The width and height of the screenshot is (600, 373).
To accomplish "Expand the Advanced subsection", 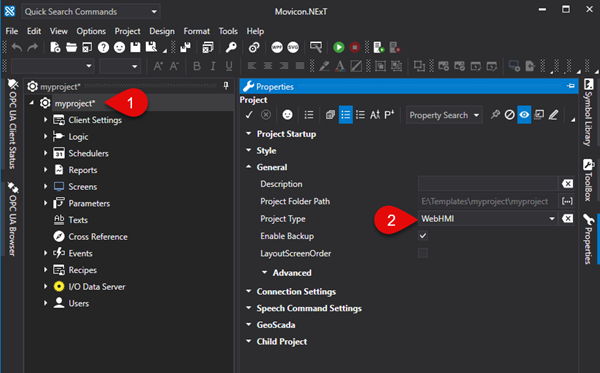I will point(264,272).
